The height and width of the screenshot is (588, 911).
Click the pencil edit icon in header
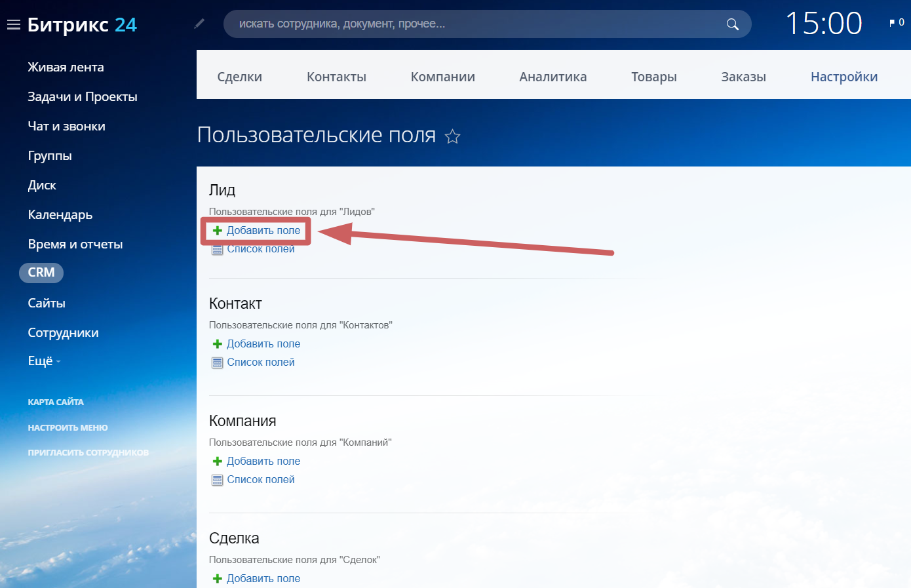click(x=199, y=24)
